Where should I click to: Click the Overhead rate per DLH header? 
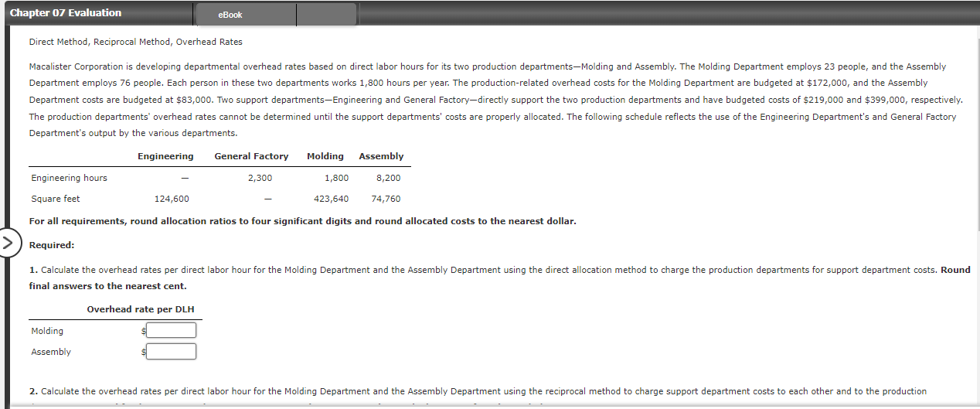click(x=141, y=309)
